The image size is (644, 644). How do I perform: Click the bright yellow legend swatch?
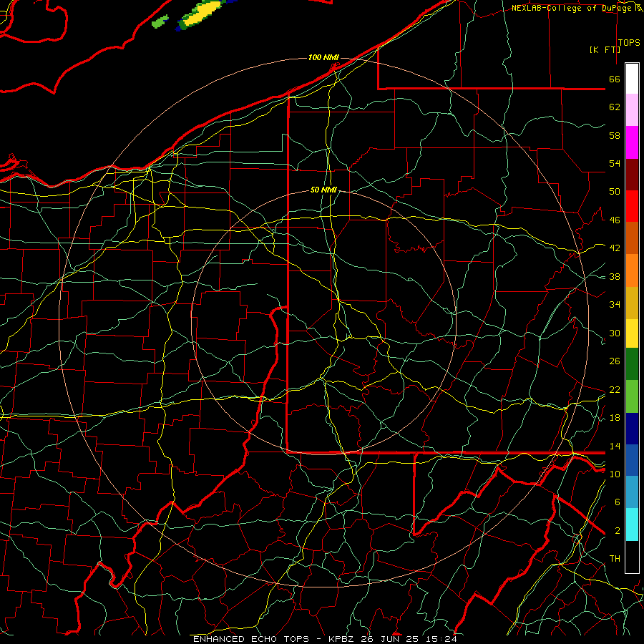click(x=632, y=333)
